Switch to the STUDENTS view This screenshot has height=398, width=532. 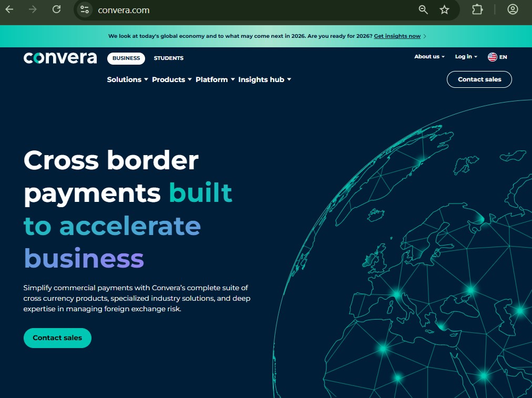pos(168,58)
